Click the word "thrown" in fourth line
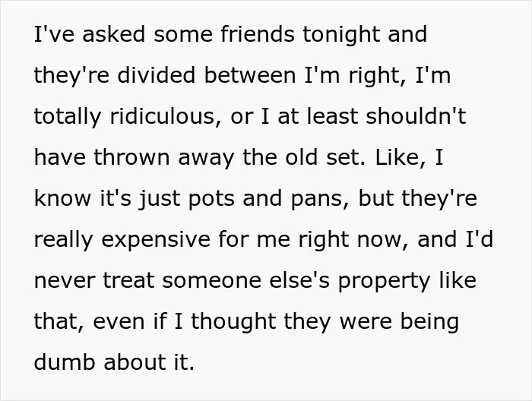This screenshot has height=401, width=532. (x=131, y=157)
